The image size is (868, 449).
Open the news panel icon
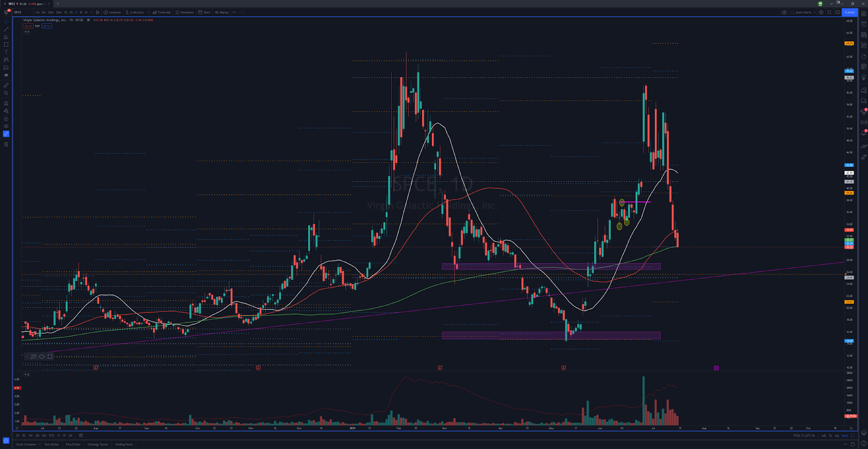pyautogui.click(x=864, y=35)
